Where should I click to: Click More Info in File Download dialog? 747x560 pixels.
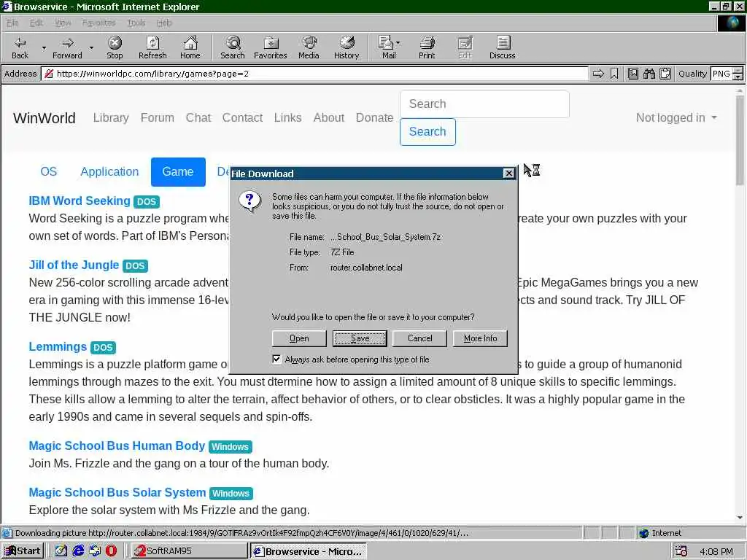pyautogui.click(x=480, y=338)
